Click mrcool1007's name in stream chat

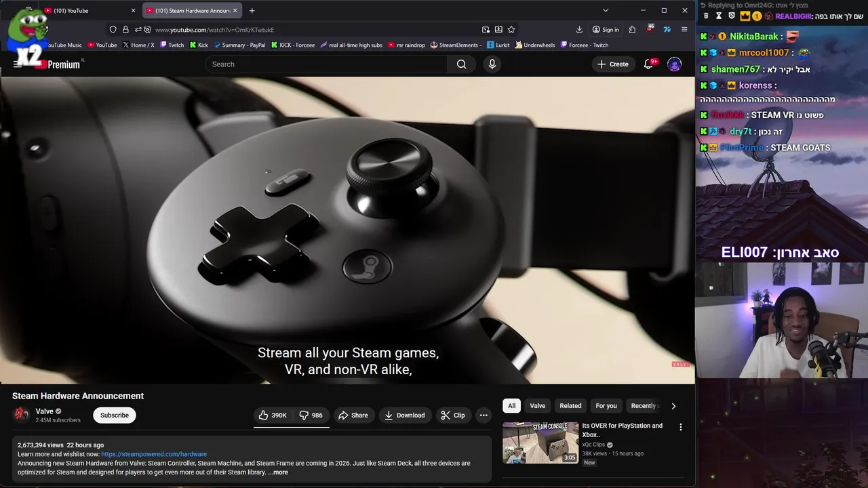764,53
